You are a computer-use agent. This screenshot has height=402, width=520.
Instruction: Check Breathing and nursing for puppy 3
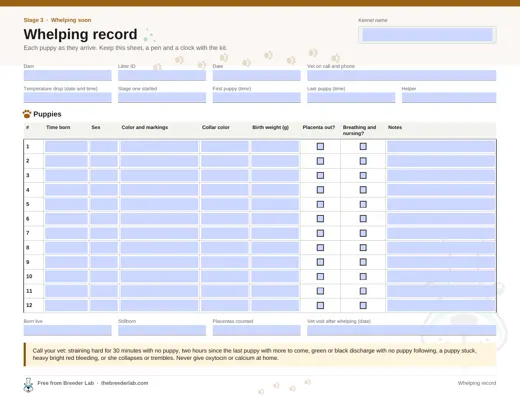tap(363, 175)
